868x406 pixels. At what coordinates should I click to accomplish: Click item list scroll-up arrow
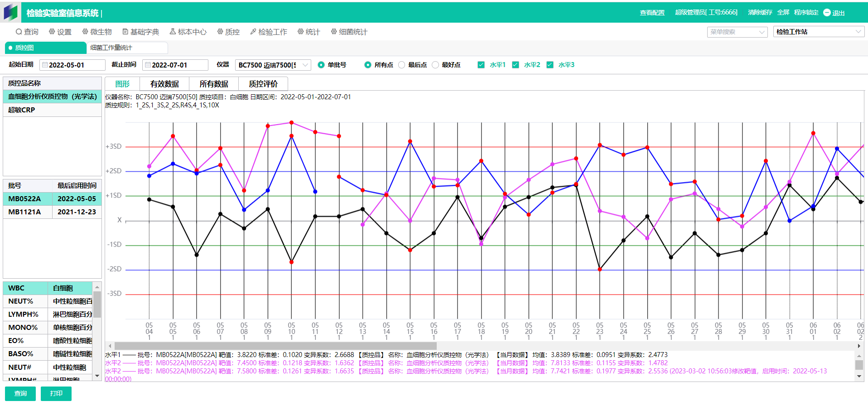(x=97, y=286)
